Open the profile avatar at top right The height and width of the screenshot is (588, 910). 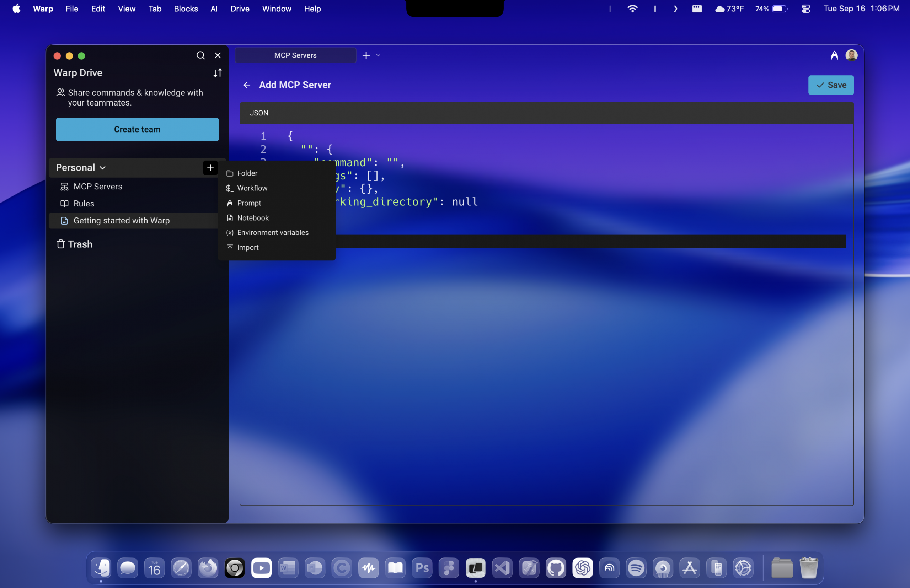[852, 55]
